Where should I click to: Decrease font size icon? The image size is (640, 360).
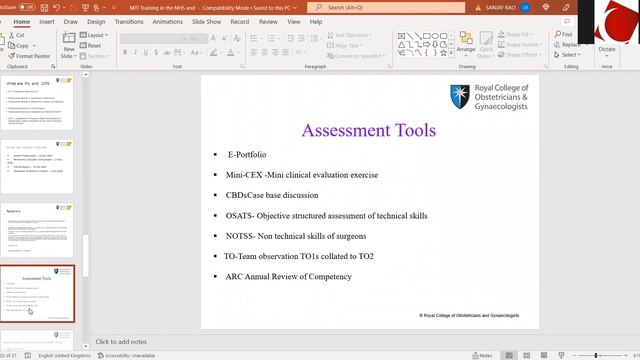[224, 38]
